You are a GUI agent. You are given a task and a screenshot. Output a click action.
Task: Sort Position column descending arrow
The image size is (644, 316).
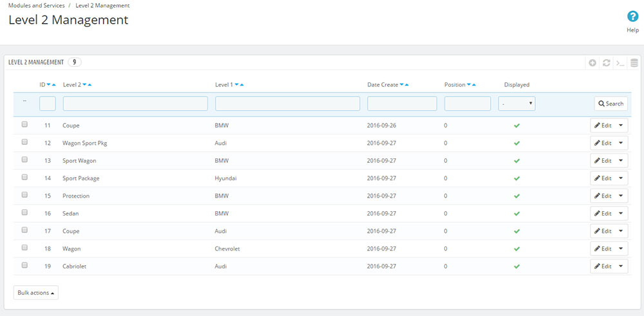[469, 84]
